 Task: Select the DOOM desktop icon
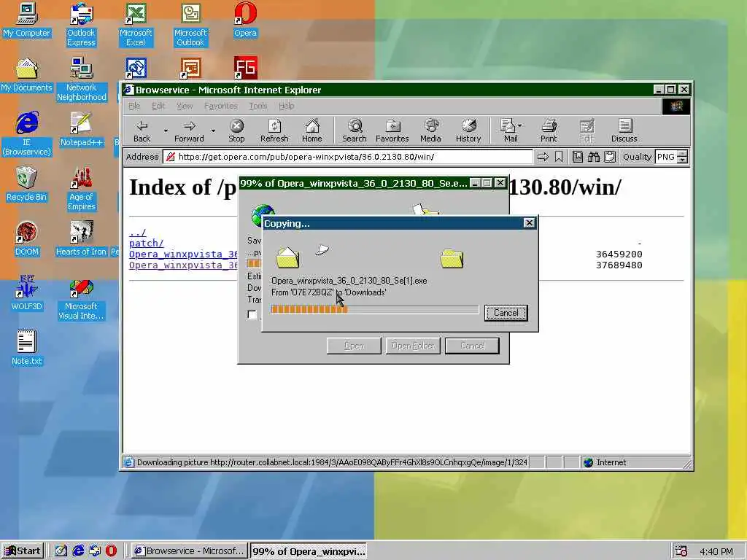[x=26, y=238]
